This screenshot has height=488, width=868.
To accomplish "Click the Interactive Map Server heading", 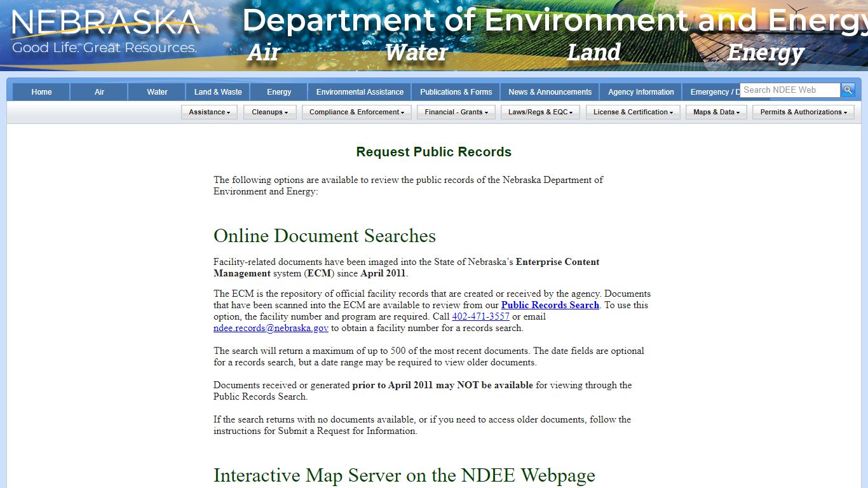I will point(404,475).
